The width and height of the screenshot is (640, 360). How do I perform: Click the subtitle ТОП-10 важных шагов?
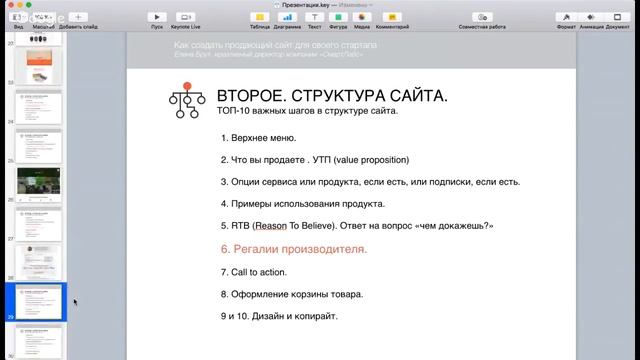(x=307, y=111)
